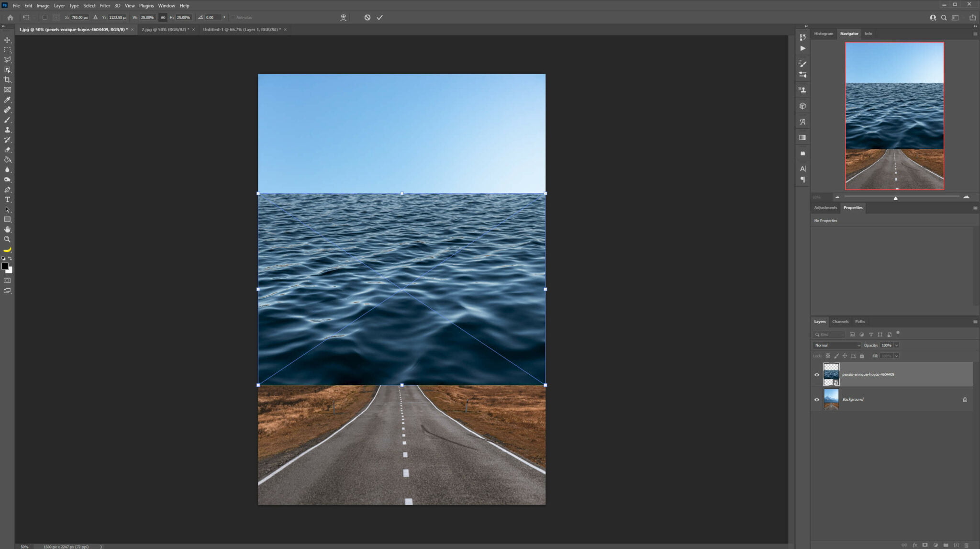Viewport: 980px width, 549px height.
Task: Switch to the Channels tab
Action: [840, 321]
